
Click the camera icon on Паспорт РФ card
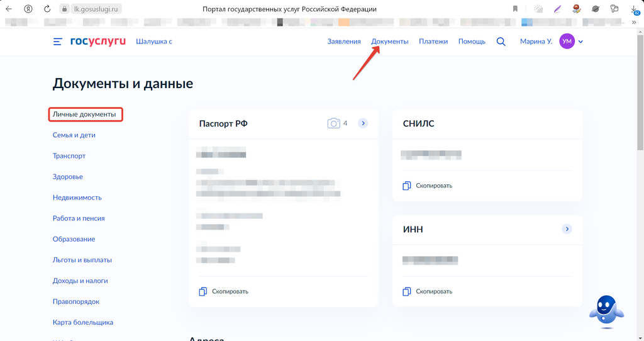pyautogui.click(x=333, y=123)
